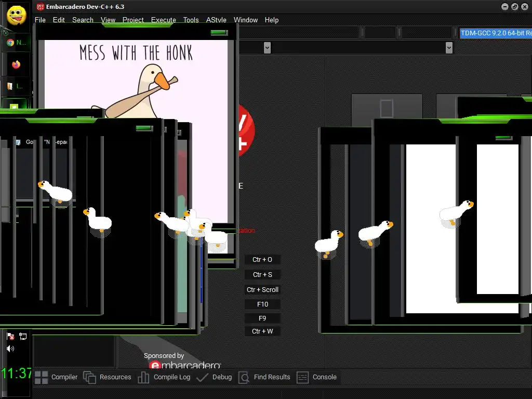Click the Action Center flag tray icon
This screenshot has width=532, height=399.
(x=10, y=336)
